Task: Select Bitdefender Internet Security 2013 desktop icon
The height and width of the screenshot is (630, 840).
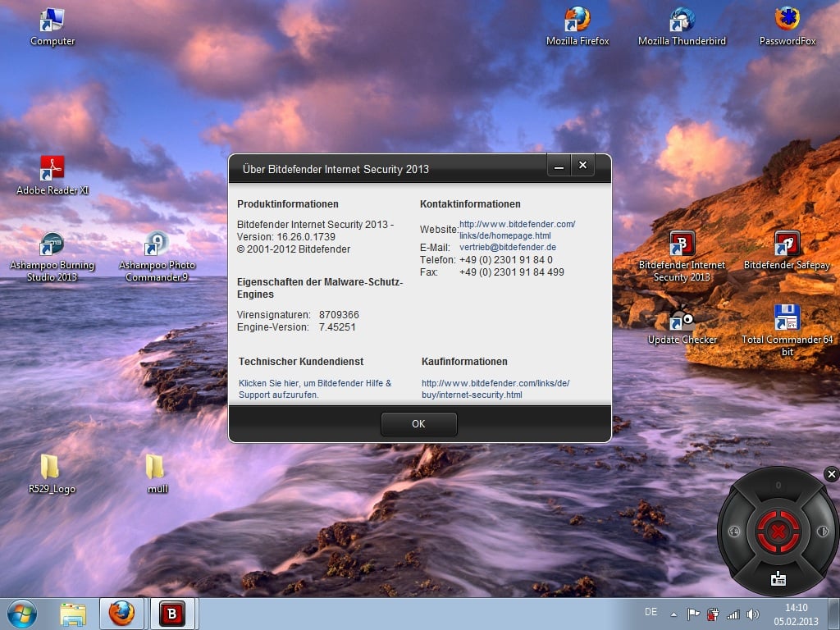Action: [682, 257]
